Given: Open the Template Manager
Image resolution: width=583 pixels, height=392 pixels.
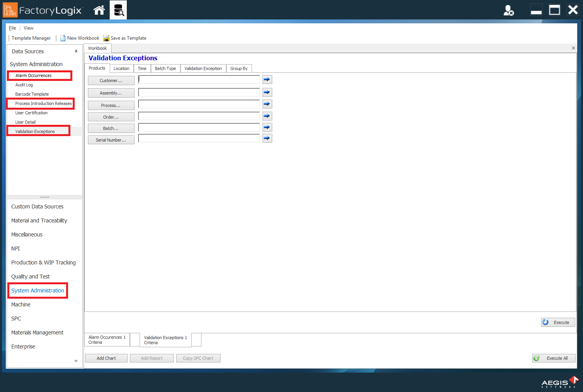Looking at the screenshot, I should pyautogui.click(x=31, y=38).
